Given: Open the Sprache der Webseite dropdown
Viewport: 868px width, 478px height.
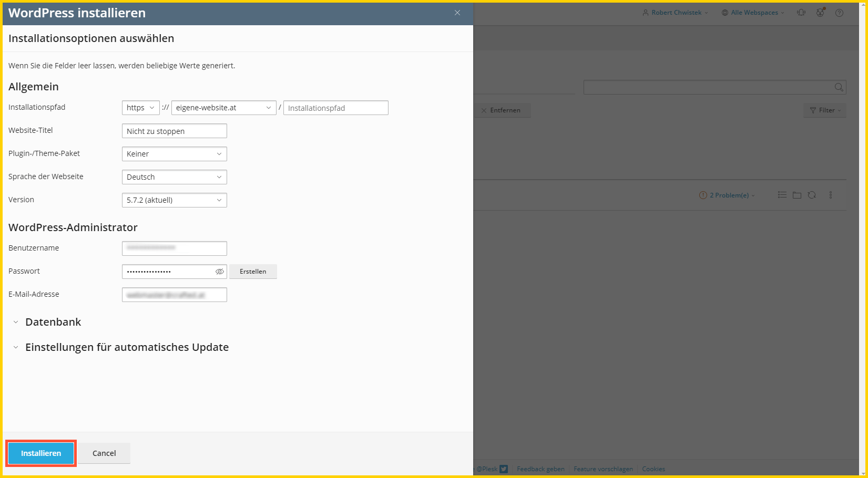Looking at the screenshot, I should point(175,177).
